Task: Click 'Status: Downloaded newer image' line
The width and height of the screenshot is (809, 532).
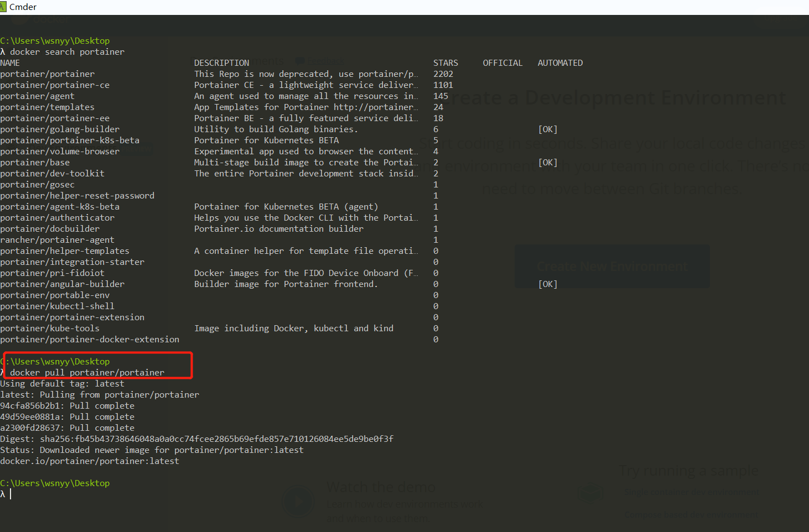Action: click(x=152, y=450)
